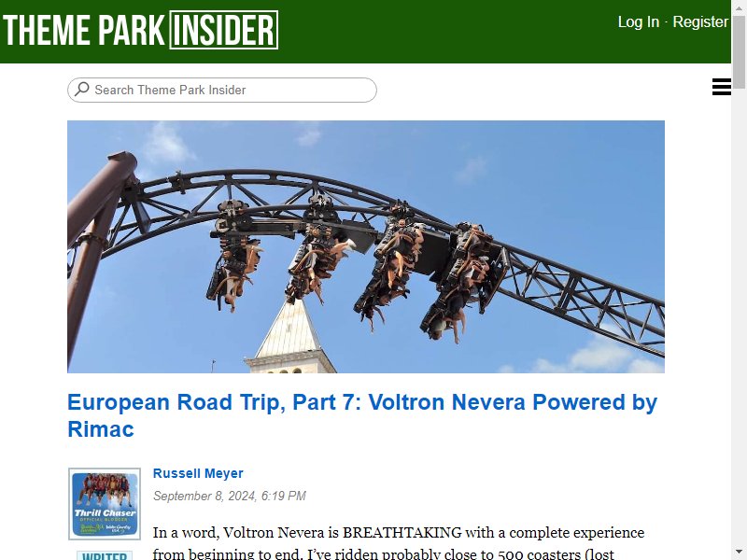Click the Writer badge below the avatar
Screen dimensions: 747x560
[x=105, y=555]
